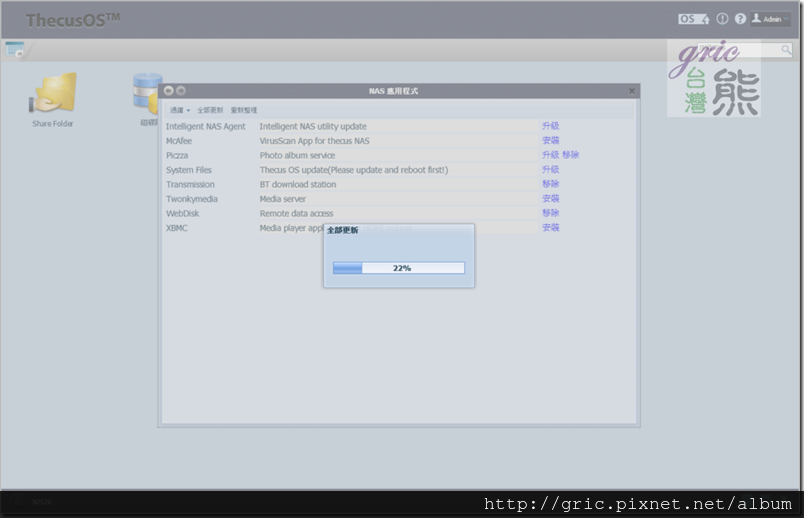Click the forward arrow in NAS app window

(x=181, y=91)
